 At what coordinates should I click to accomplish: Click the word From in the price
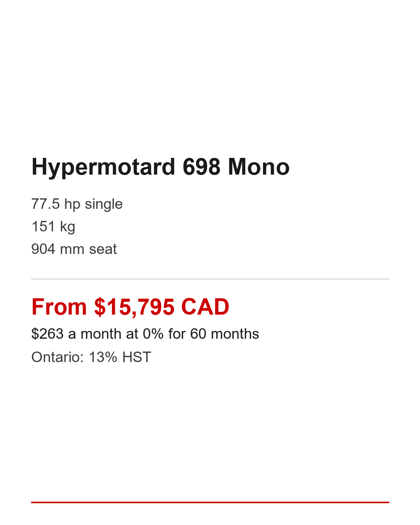[x=59, y=307]
